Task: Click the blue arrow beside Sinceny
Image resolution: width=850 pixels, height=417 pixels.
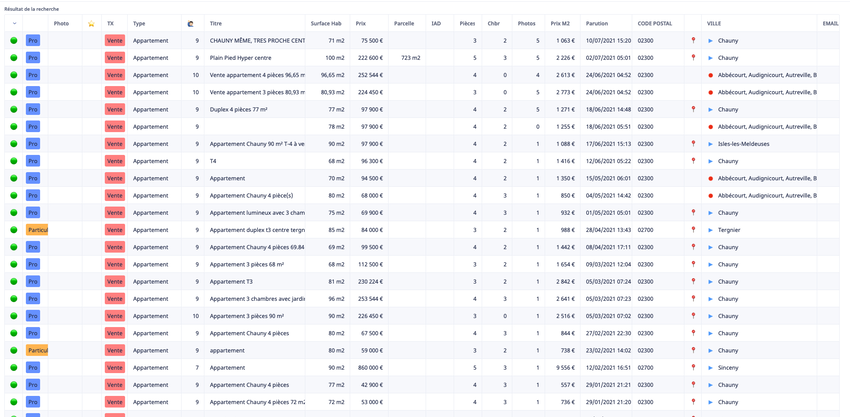Action: (x=711, y=368)
